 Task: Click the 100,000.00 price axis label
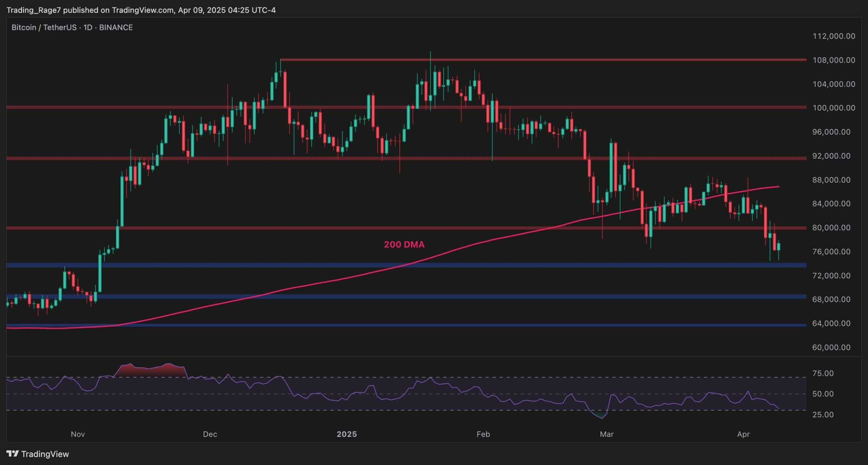[x=833, y=108]
